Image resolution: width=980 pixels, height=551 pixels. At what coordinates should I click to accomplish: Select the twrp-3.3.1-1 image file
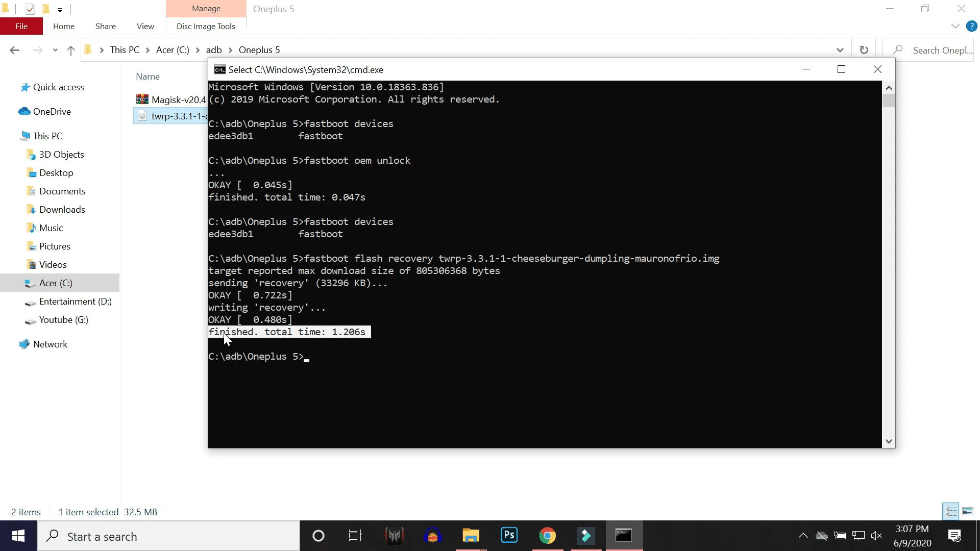click(171, 116)
